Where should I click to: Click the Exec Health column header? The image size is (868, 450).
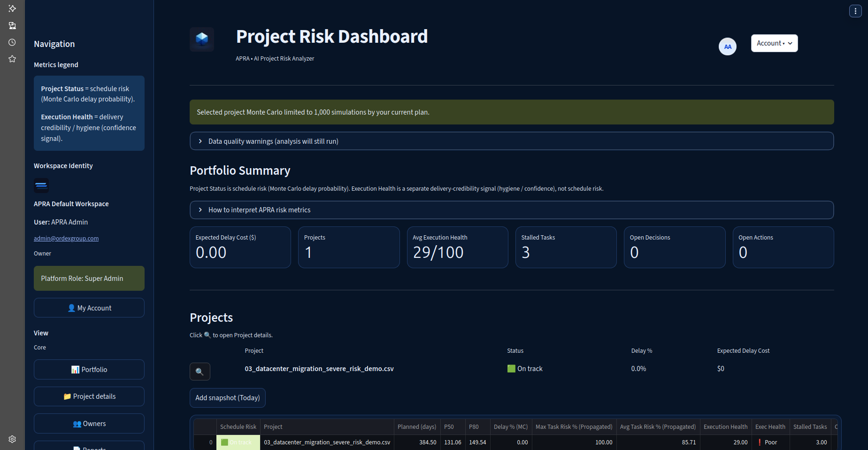tap(770, 427)
